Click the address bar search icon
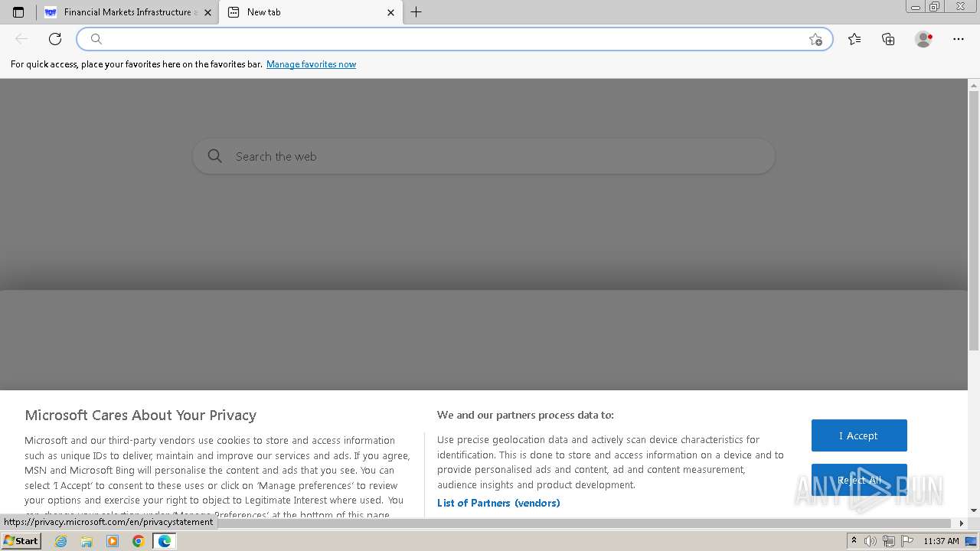The image size is (980, 551). pyautogui.click(x=96, y=39)
